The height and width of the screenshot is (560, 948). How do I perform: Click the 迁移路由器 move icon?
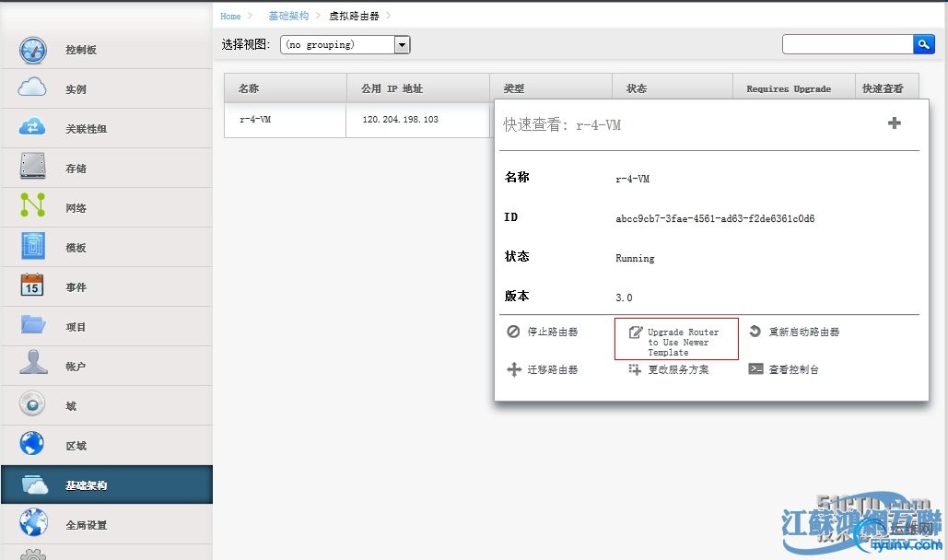[514, 369]
